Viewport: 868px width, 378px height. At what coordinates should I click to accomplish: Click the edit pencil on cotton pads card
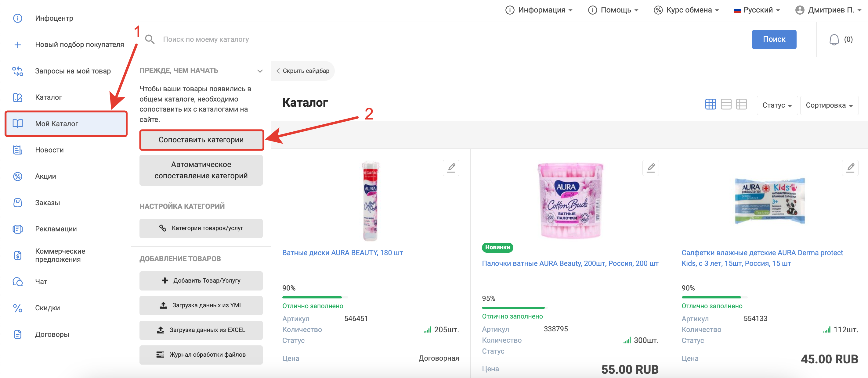(x=451, y=168)
